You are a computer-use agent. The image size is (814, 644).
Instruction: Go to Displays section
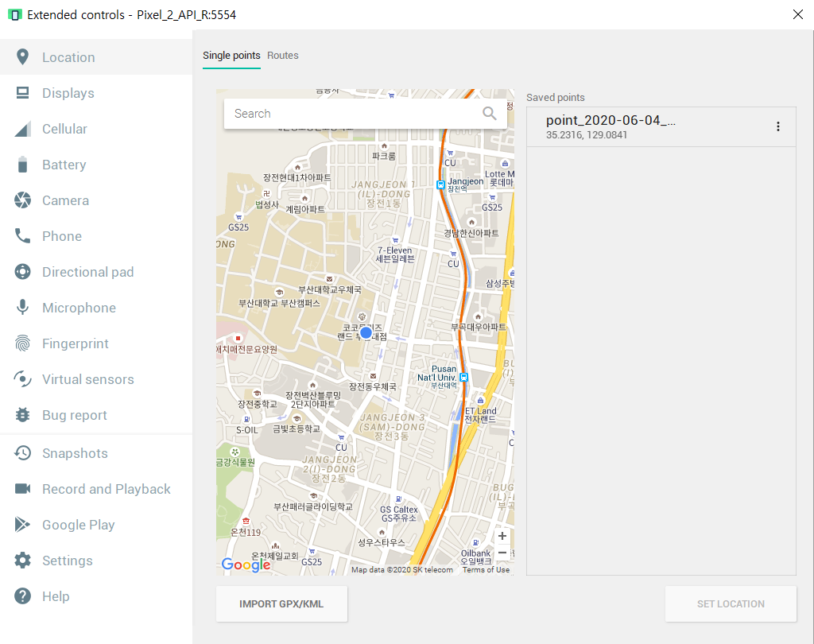[x=68, y=93]
